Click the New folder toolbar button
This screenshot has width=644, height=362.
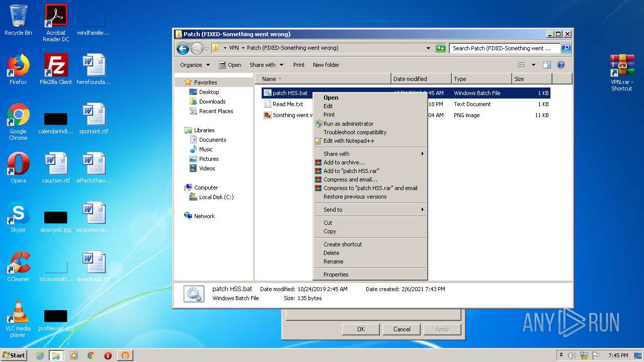pos(326,65)
